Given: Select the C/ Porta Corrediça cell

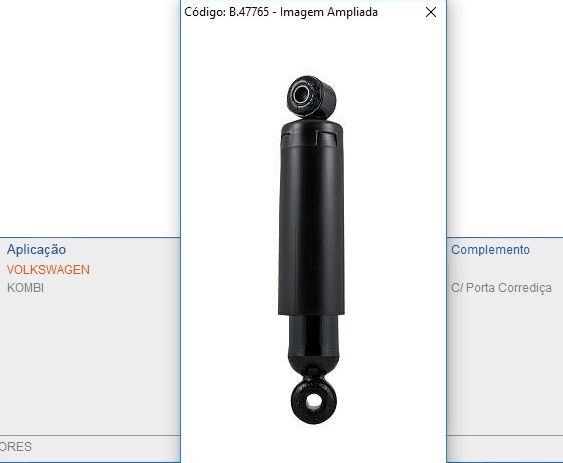Looking at the screenshot, I should pyautogui.click(x=501, y=288).
